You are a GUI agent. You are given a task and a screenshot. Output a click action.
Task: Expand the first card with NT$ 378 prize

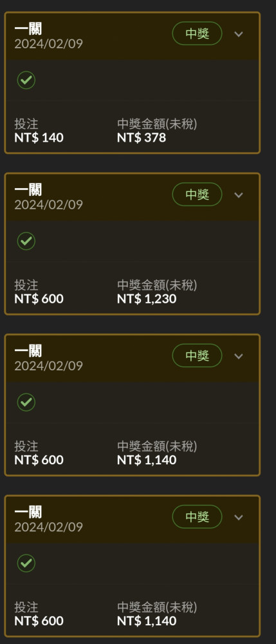239,34
